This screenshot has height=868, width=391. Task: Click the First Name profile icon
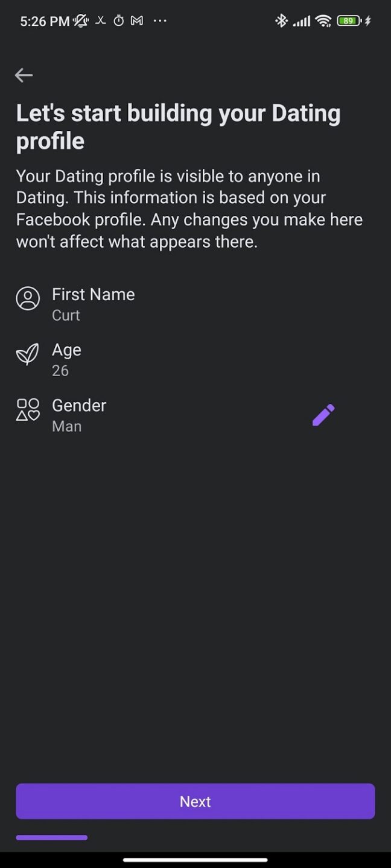[27, 298]
